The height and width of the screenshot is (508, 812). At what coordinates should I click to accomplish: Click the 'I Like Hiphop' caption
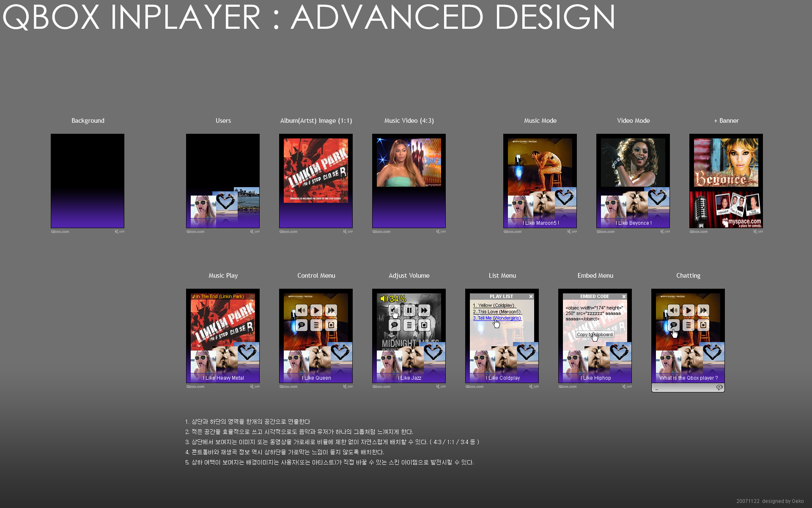(x=595, y=378)
